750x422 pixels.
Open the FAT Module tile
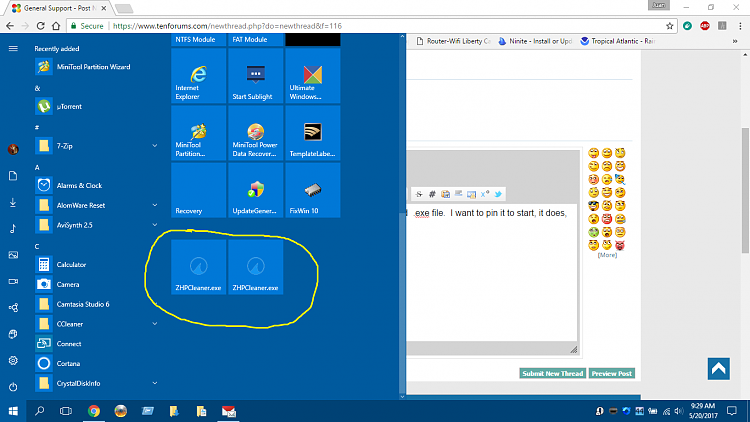[255, 40]
